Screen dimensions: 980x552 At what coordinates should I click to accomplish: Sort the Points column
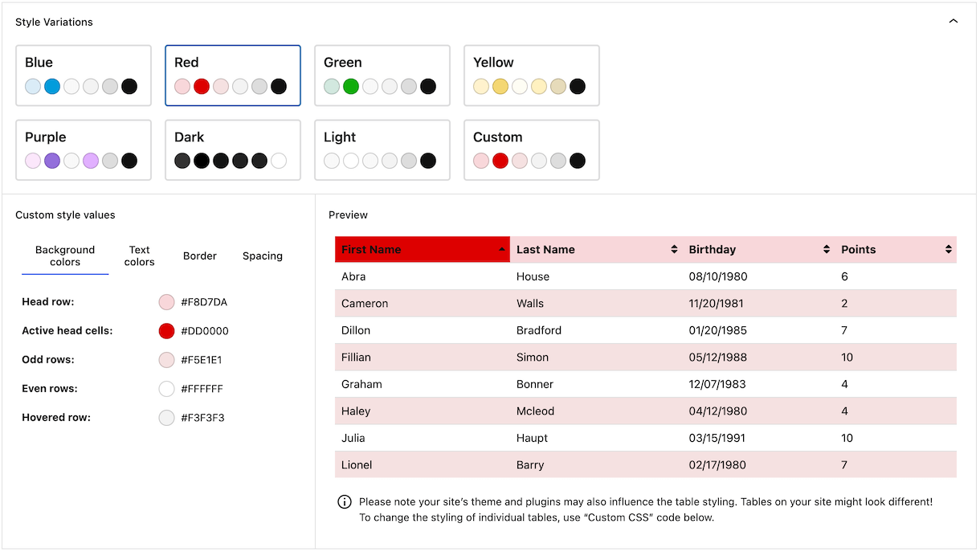(x=948, y=249)
